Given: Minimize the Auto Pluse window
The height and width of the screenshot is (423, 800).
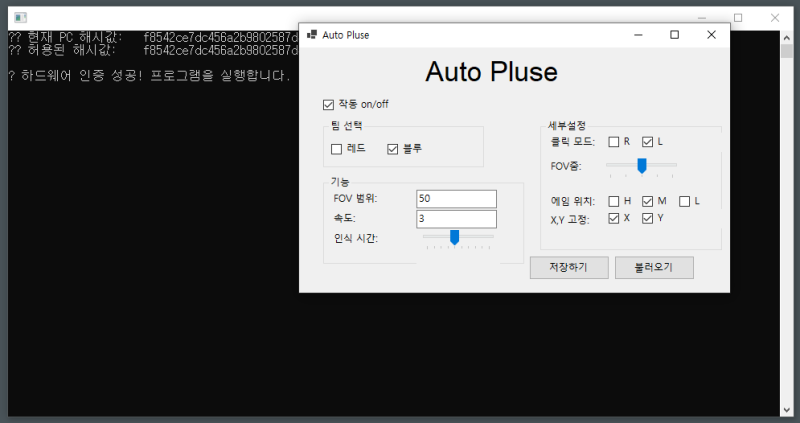Looking at the screenshot, I should [x=637, y=35].
